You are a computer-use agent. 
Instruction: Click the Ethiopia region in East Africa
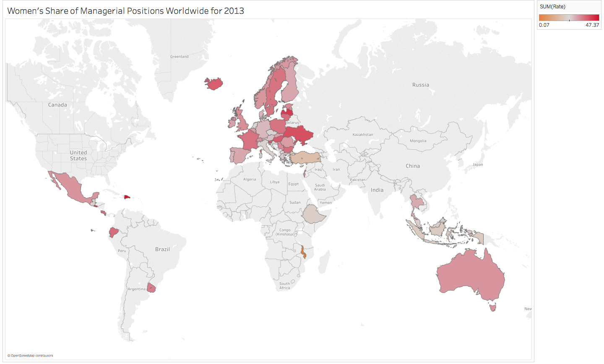pyautogui.click(x=313, y=214)
